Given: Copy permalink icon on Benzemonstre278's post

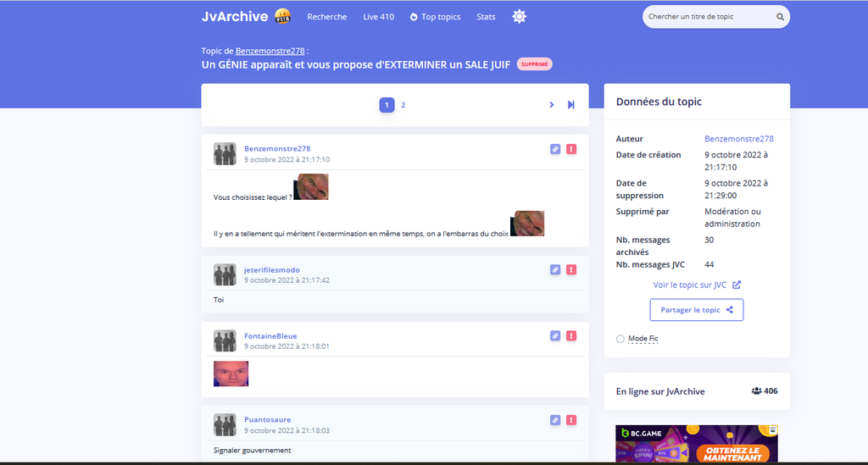Looking at the screenshot, I should click(x=555, y=149).
